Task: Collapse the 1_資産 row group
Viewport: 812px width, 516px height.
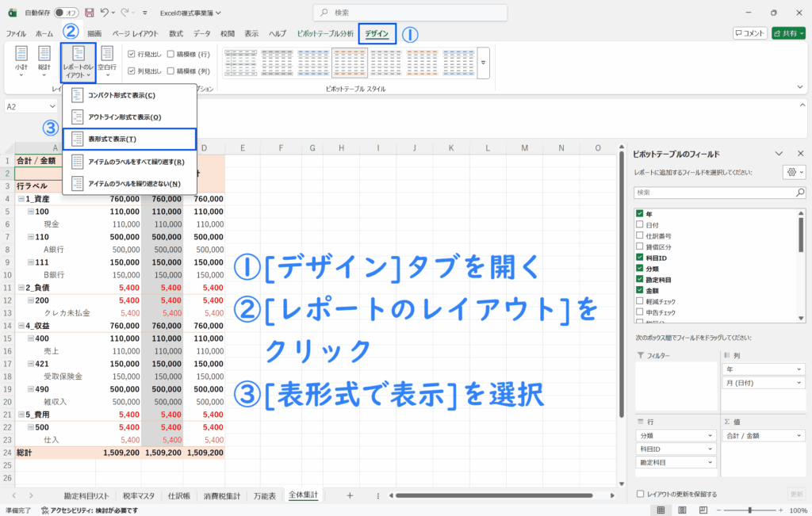Action: point(21,199)
